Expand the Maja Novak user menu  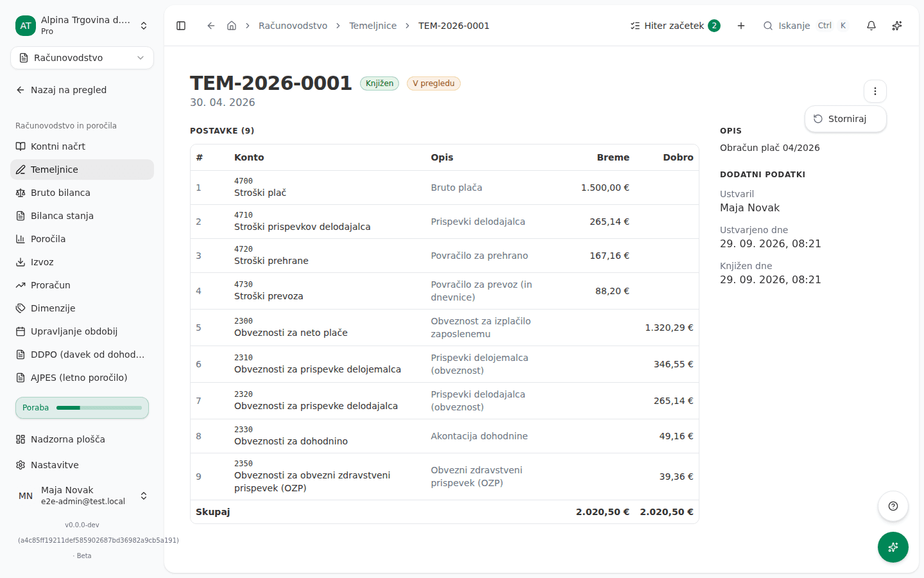82,496
